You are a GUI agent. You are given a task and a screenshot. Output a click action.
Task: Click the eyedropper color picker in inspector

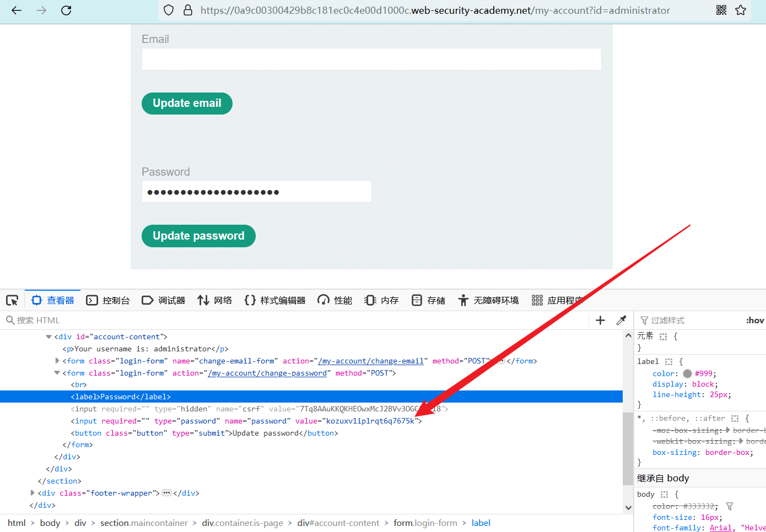point(621,320)
